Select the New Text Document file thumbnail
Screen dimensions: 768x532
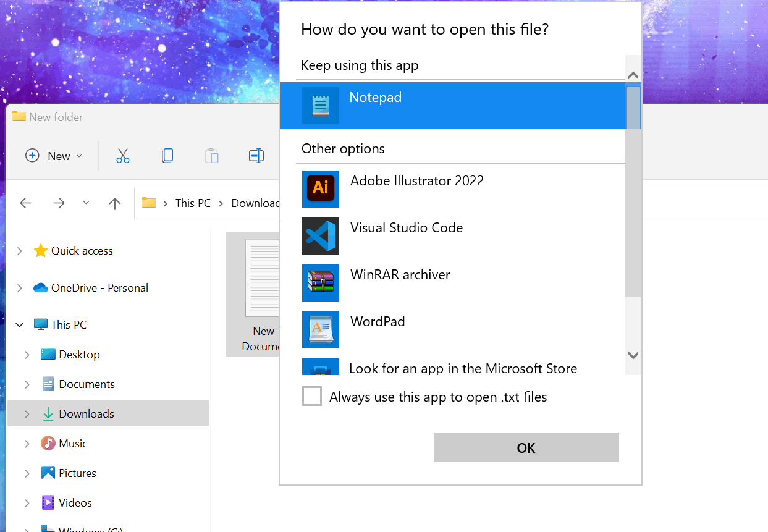click(263, 278)
